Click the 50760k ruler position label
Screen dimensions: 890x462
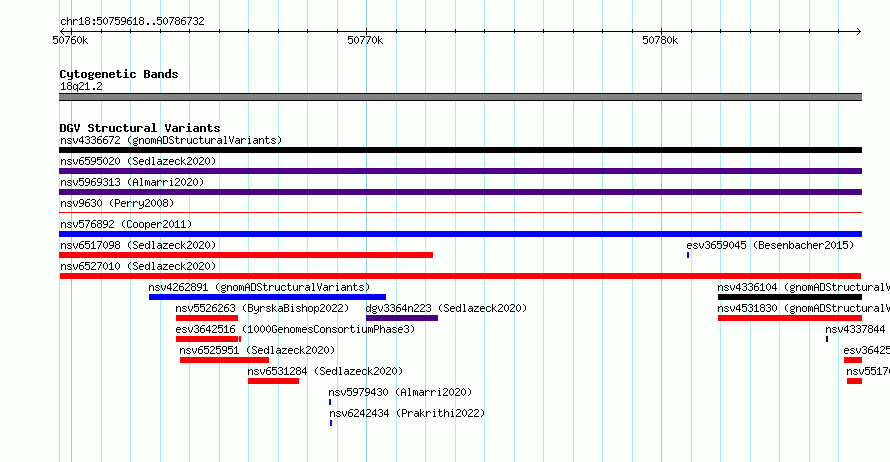pyautogui.click(x=70, y=40)
